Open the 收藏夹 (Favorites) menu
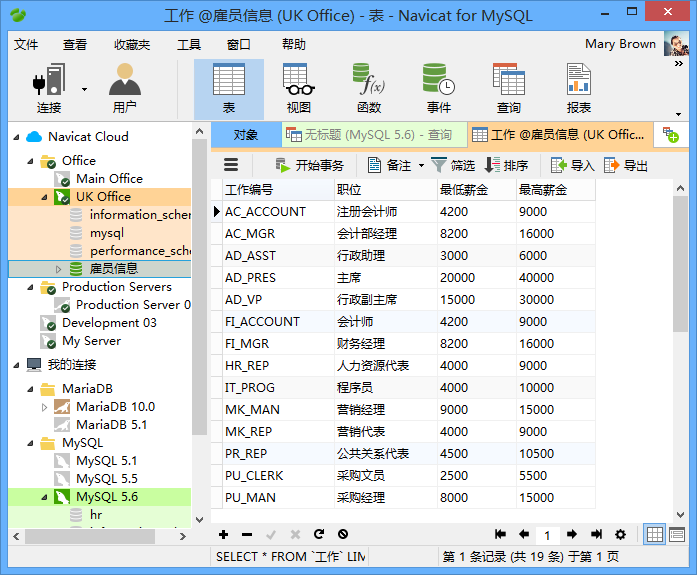Screen dimensions: 697x575 132,44
